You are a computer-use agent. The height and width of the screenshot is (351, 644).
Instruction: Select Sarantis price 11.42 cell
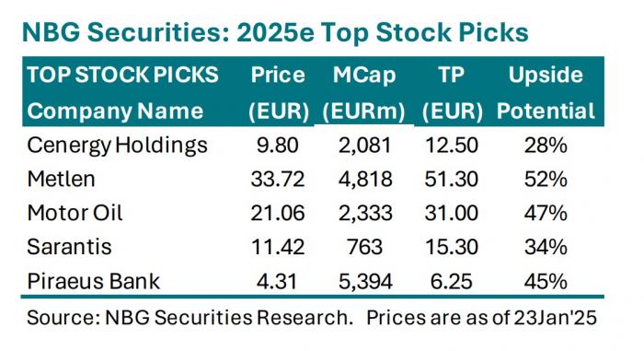point(278,247)
